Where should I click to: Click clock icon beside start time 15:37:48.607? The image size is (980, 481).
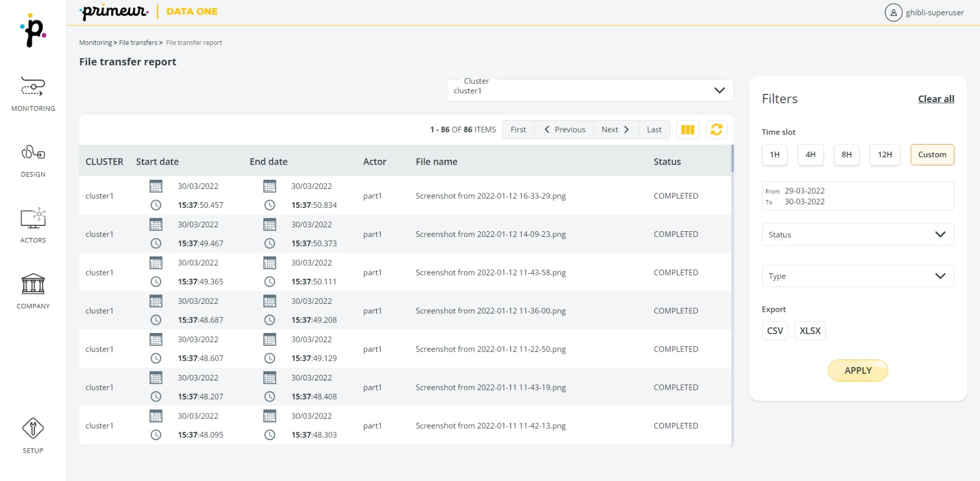click(x=156, y=358)
